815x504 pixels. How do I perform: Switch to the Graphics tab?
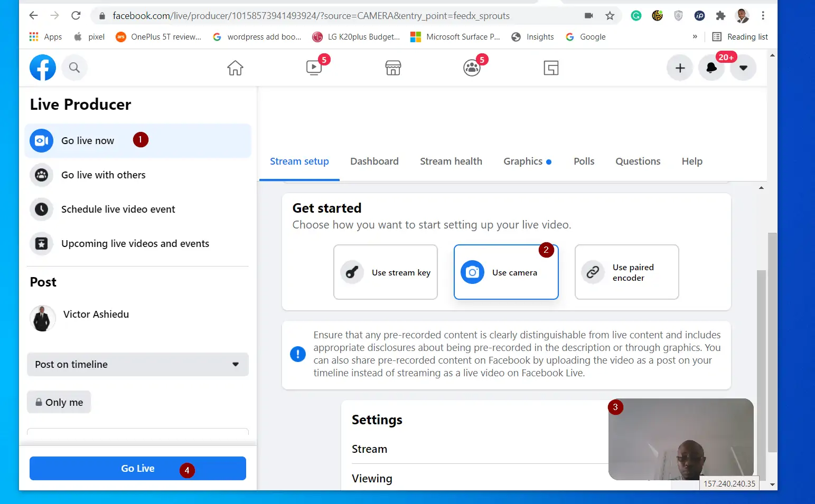527,161
